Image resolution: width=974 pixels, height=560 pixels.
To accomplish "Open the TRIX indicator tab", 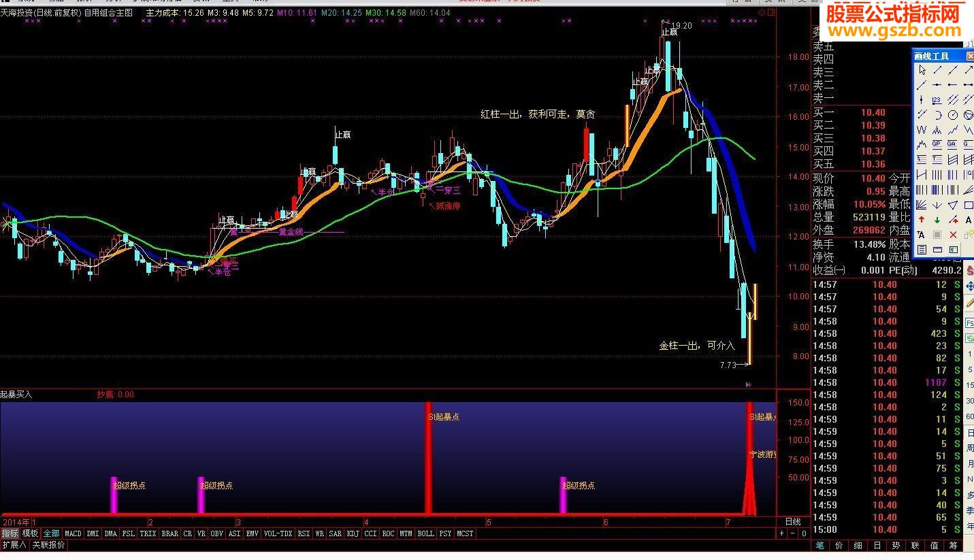I will tap(148, 533).
